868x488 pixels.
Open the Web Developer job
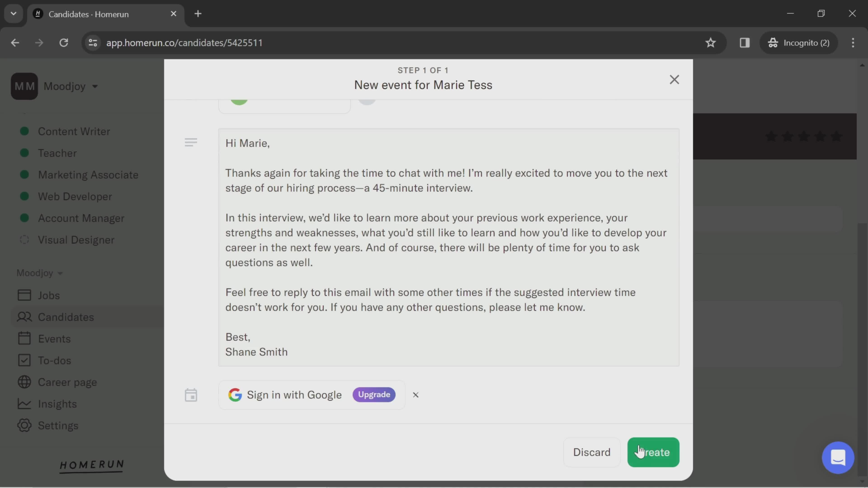click(75, 196)
